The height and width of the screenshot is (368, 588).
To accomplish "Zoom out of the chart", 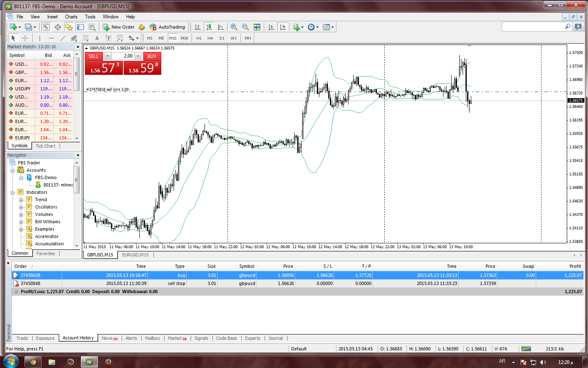I will tap(245, 27).
